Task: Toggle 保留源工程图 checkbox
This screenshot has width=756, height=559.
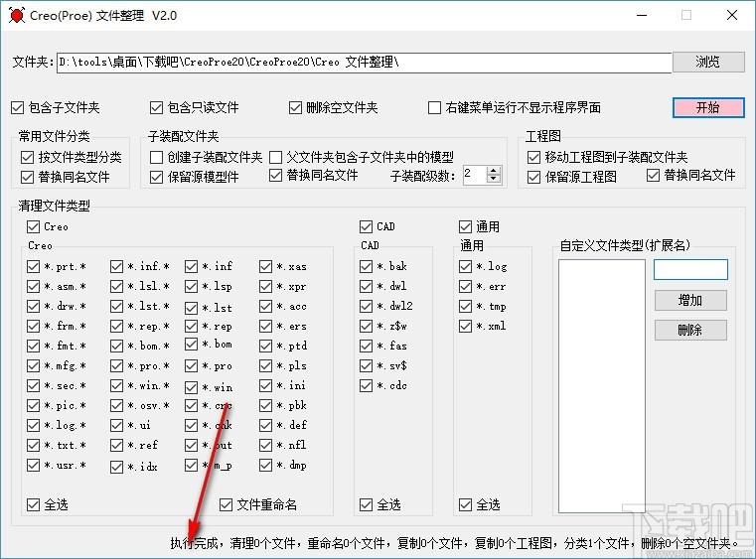Action: pos(533,177)
